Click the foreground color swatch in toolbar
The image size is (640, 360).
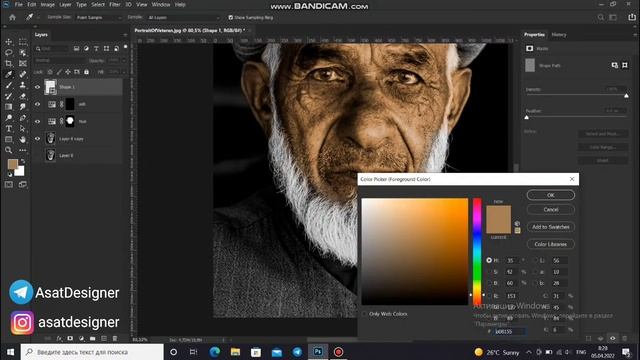pos(12,164)
